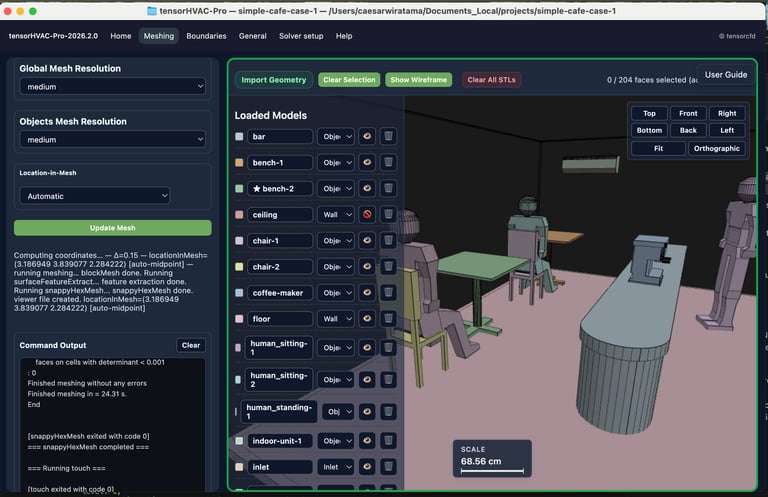Open type dropdown for floor
This screenshot has height=497, width=768.
(336, 319)
